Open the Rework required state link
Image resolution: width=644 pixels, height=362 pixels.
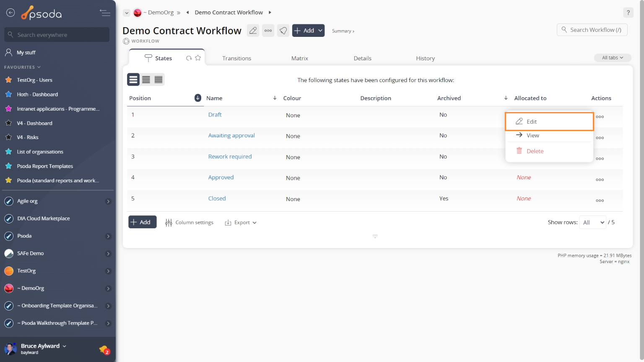tap(230, 156)
